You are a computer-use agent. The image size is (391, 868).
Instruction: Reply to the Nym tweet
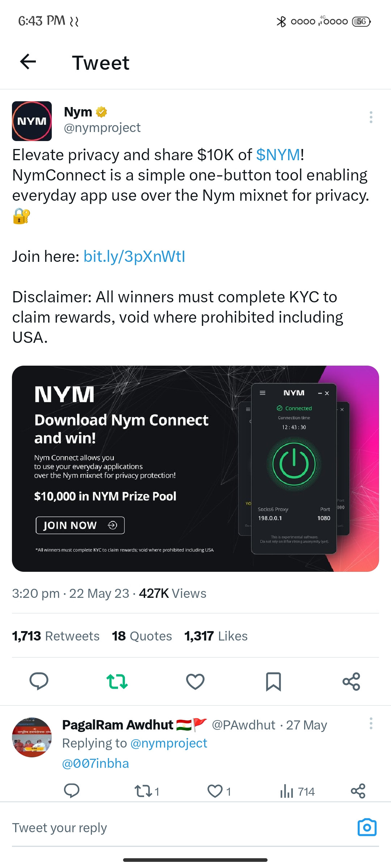[x=39, y=681]
